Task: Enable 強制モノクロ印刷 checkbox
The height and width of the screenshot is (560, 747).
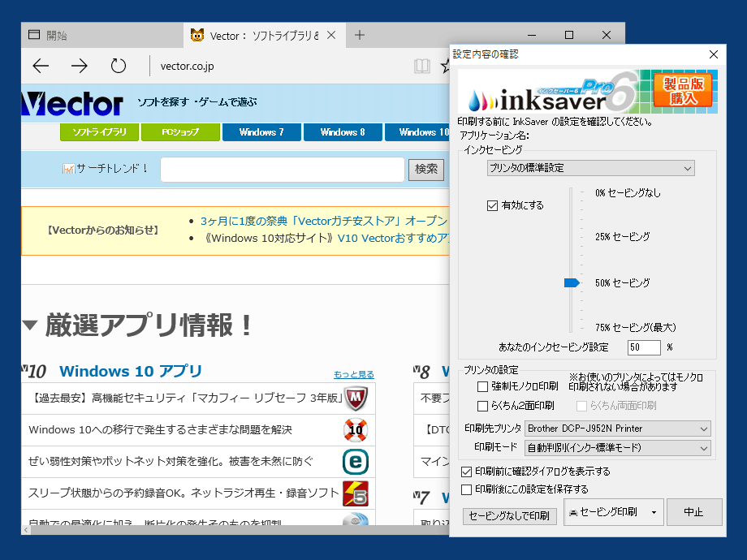Action: point(482,386)
